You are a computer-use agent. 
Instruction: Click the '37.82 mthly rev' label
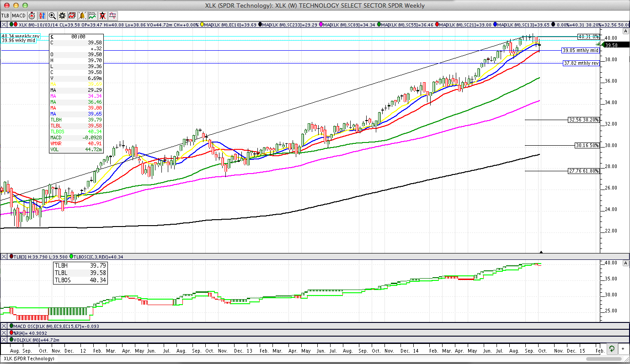coord(581,63)
